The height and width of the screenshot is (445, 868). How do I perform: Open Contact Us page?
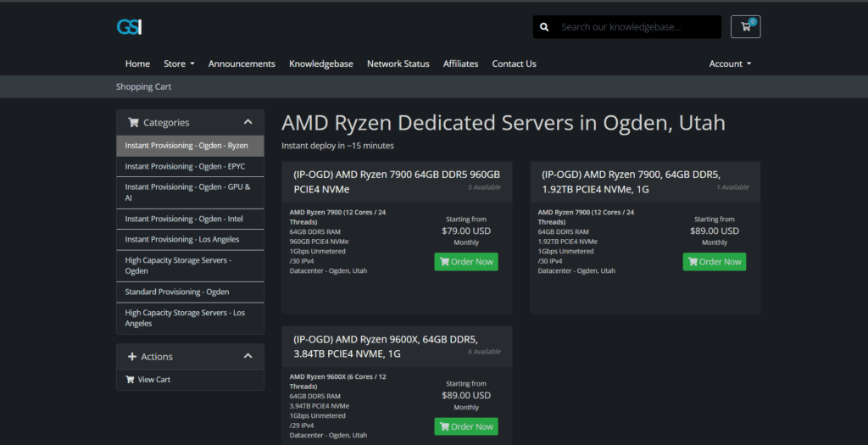click(514, 64)
